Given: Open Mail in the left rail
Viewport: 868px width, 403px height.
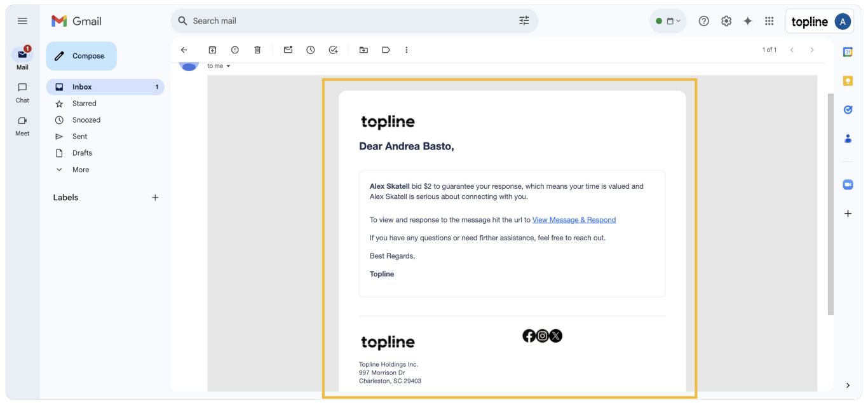Looking at the screenshot, I should 22,58.
